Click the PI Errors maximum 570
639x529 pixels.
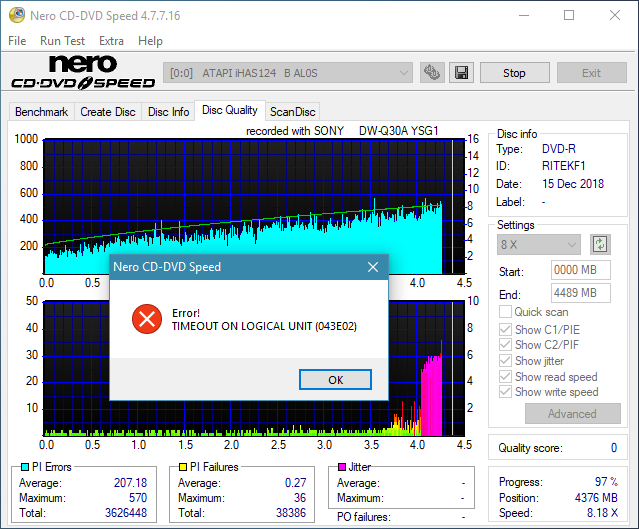(138, 498)
